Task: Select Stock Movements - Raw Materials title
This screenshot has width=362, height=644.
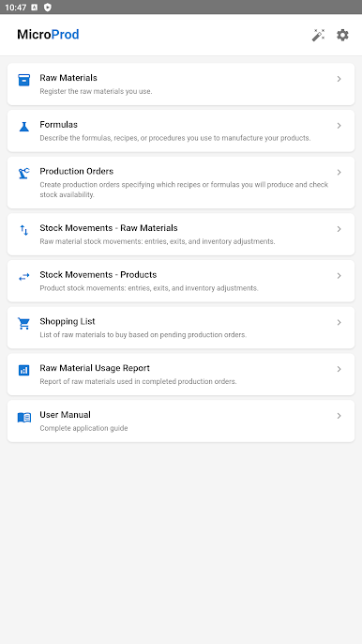Action: 109,228
